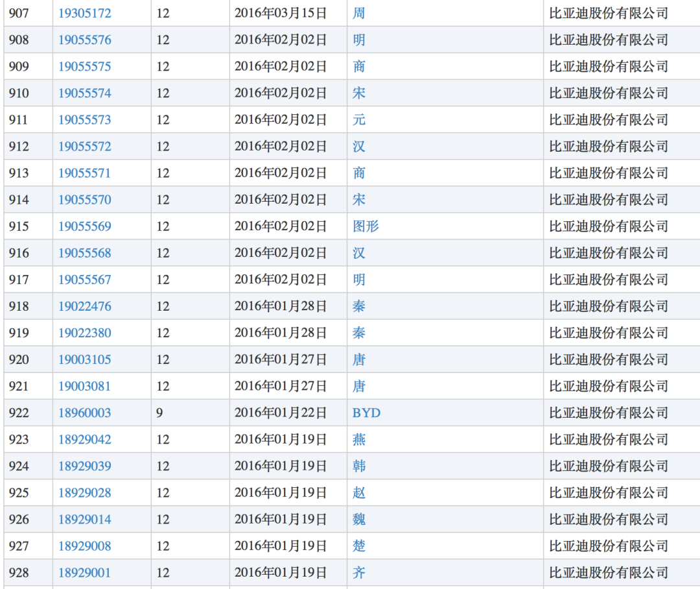Open registration number 18929001 link
Image resolution: width=700 pixels, height=589 pixels.
[85, 573]
